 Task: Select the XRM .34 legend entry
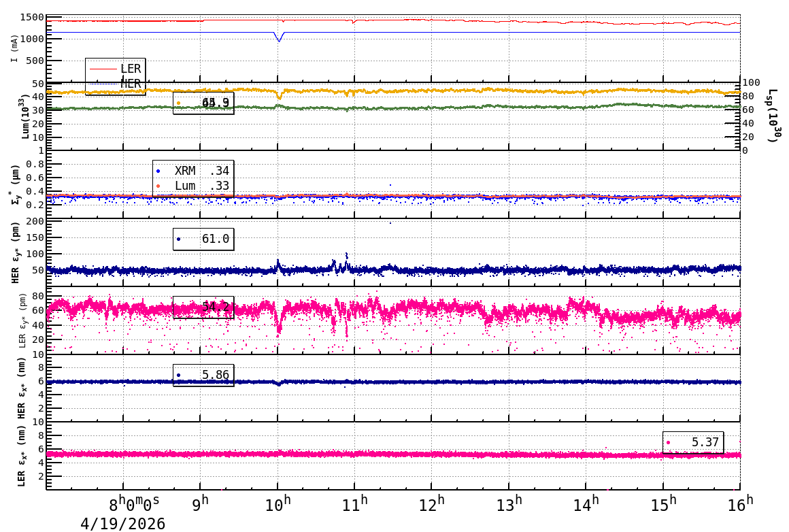click(x=193, y=171)
